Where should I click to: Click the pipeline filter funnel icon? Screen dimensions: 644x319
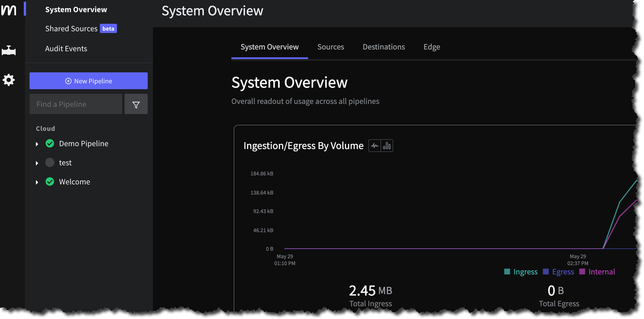(x=136, y=104)
